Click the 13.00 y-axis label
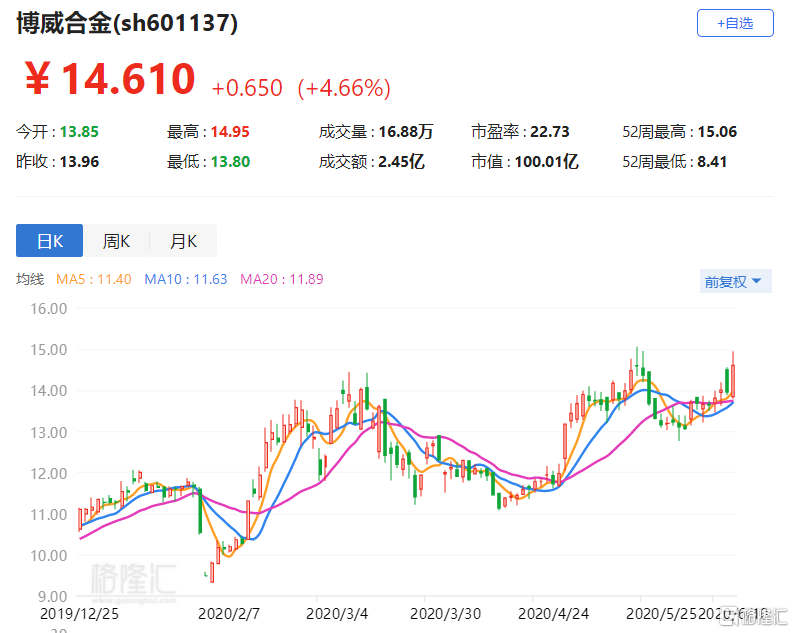The width and height of the screenshot is (794, 633). (x=49, y=432)
